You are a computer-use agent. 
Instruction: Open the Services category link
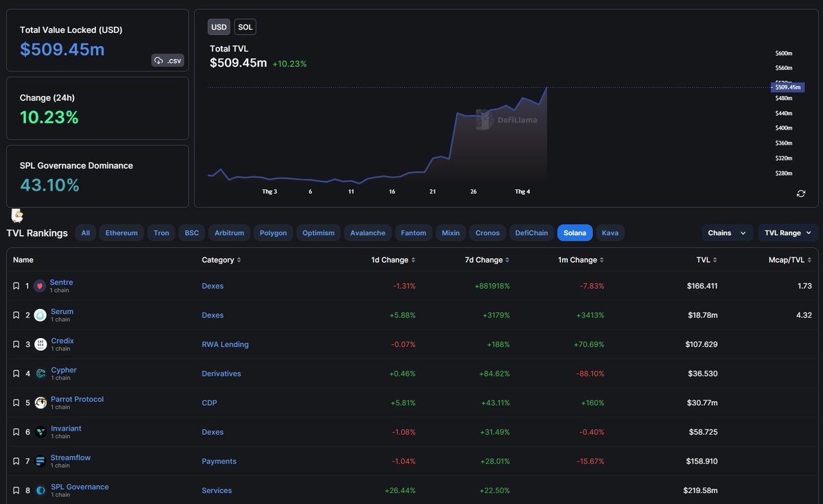click(217, 490)
